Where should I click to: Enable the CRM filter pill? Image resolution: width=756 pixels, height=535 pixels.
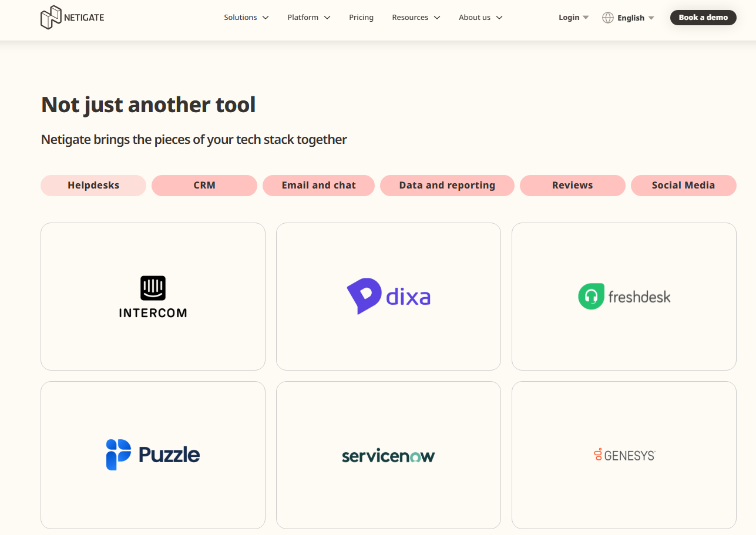pyautogui.click(x=204, y=185)
